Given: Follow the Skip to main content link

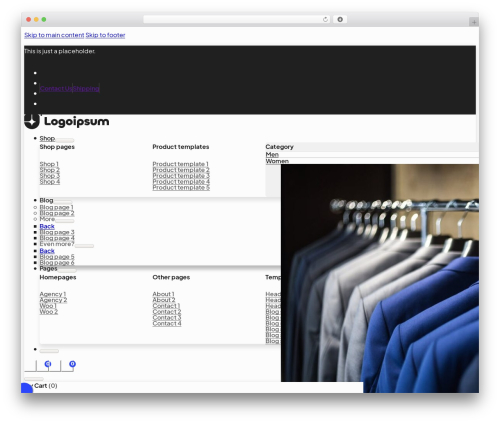Looking at the screenshot, I should pyautogui.click(x=54, y=35).
